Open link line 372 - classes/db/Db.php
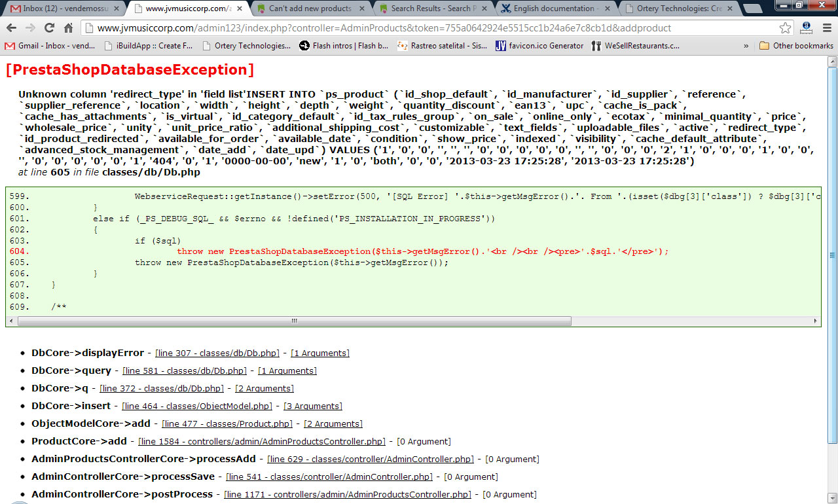 click(162, 389)
